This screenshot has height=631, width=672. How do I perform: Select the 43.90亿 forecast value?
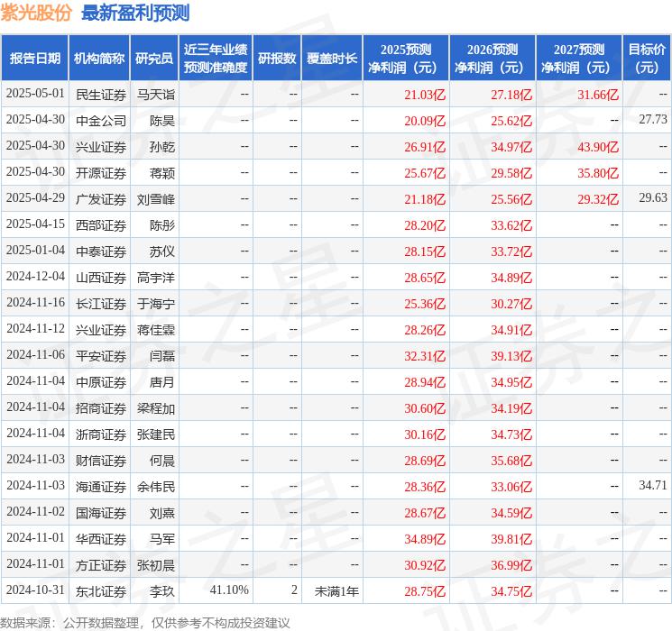pos(598,147)
